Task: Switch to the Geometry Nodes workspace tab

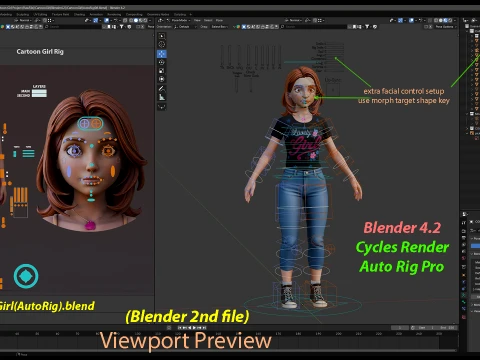Action: coord(158,14)
